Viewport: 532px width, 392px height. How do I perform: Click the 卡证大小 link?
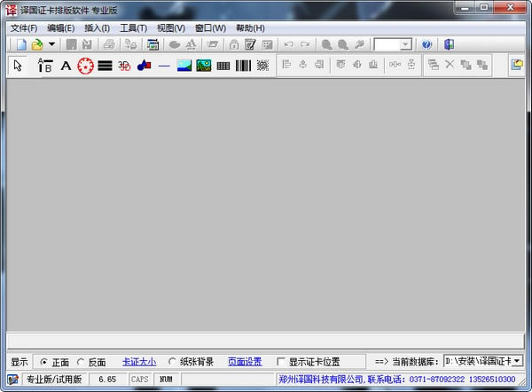(139, 362)
